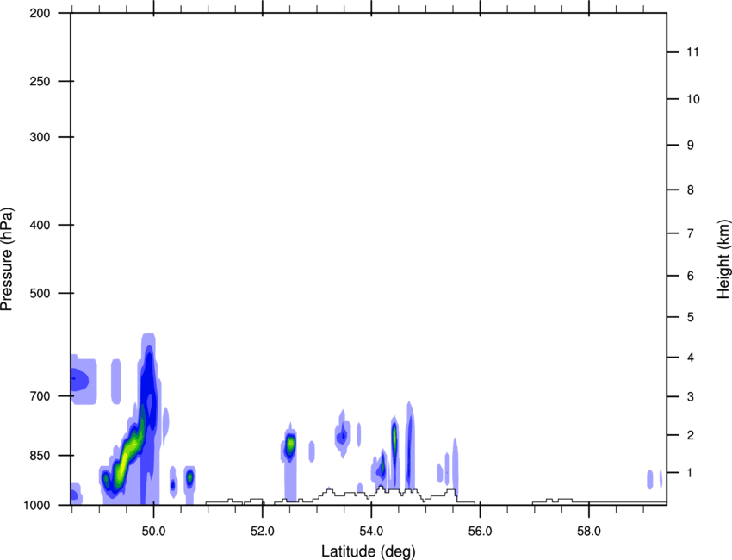
Task: Select the 300 pressure tick label
Action: [40, 137]
